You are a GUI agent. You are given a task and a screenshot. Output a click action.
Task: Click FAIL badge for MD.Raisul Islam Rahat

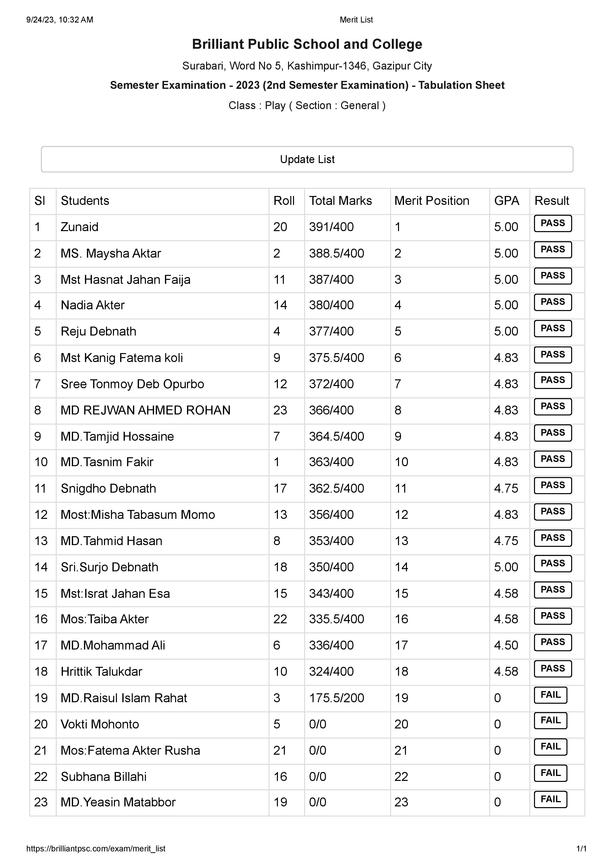tap(550, 695)
